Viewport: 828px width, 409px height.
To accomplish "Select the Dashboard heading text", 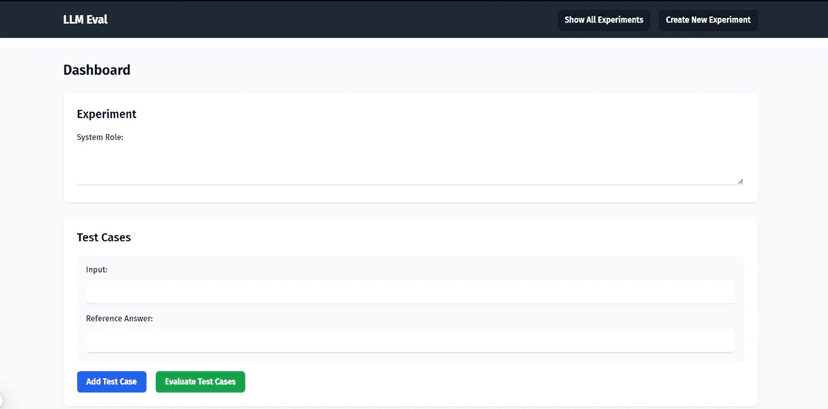I will coord(97,70).
